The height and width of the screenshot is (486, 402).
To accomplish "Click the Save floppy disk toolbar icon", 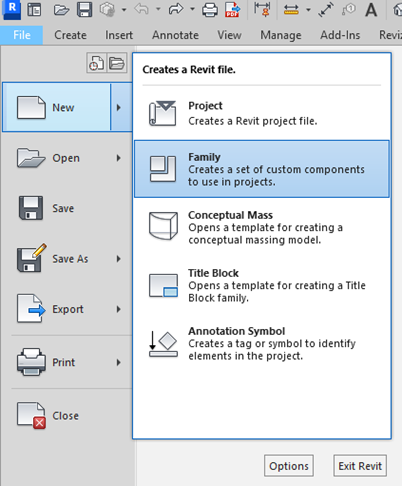I will (x=84, y=10).
